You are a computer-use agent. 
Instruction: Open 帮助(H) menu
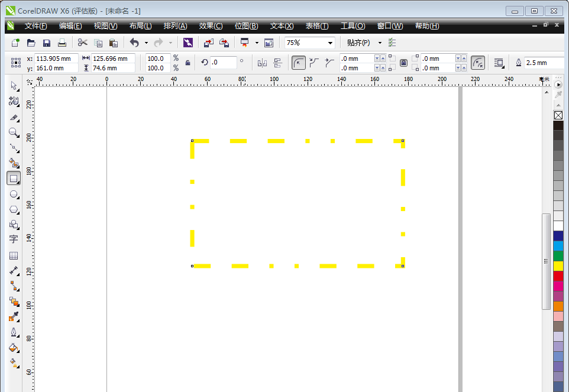point(427,26)
